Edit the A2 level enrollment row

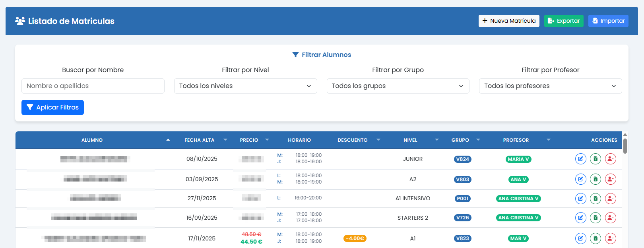[x=580, y=179]
